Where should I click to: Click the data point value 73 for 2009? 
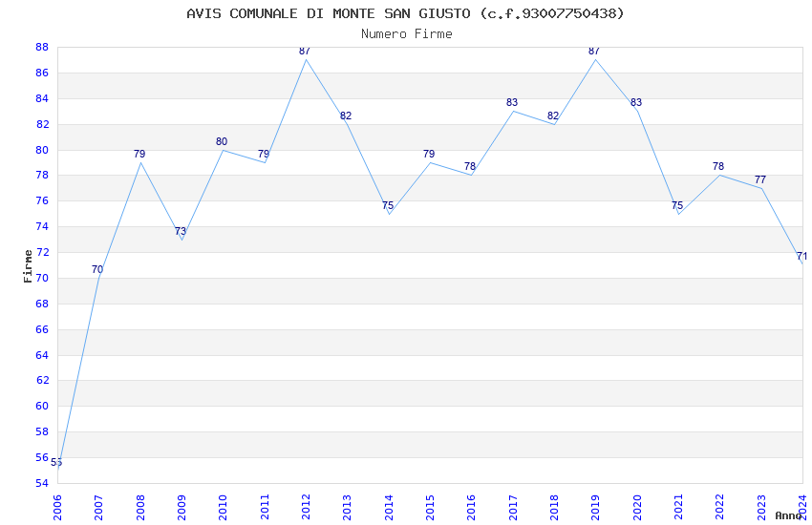click(181, 231)
